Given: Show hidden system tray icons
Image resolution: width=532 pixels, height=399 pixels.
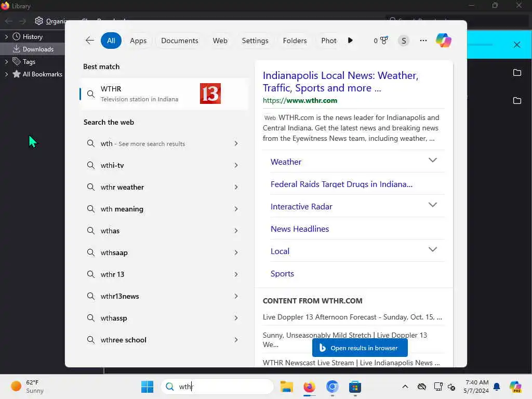Looking at the screenshot, I should 405,387.
